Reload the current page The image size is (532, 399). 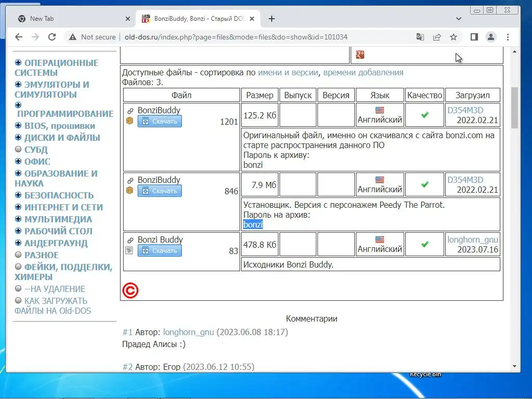(x=52, y=37)
